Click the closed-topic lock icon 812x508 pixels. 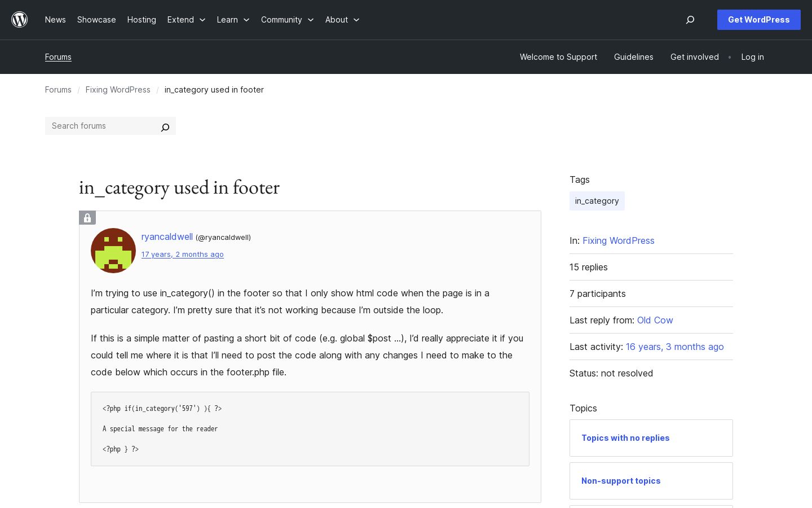coord(87,218)
